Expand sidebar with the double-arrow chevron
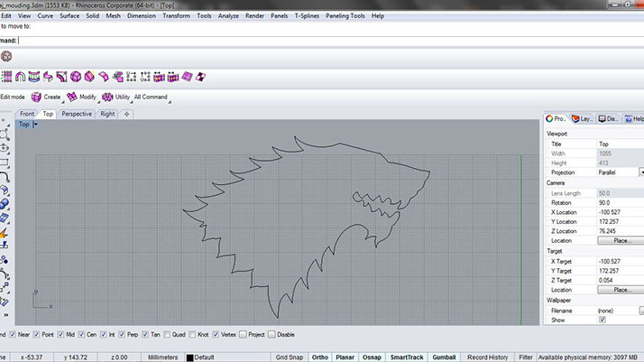644x362 pixels. tap(5, 315)
